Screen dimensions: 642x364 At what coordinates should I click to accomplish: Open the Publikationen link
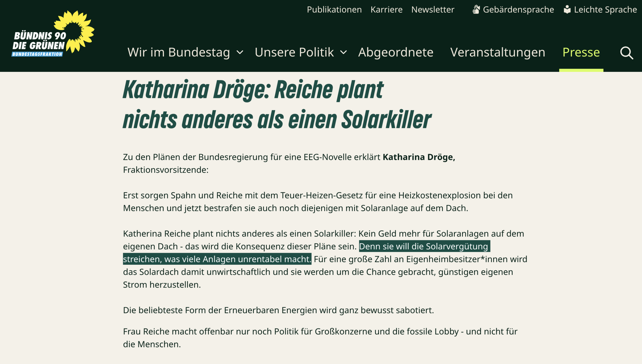(x=334, y=10)
